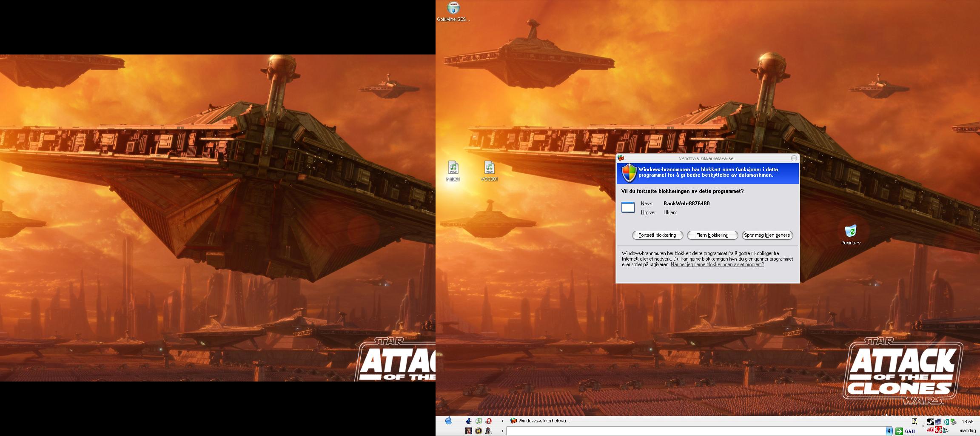Image resolution: width=980 pixels, height=436 pixels.
Task: Show hidden system tray icons
Action: [922, 426]
